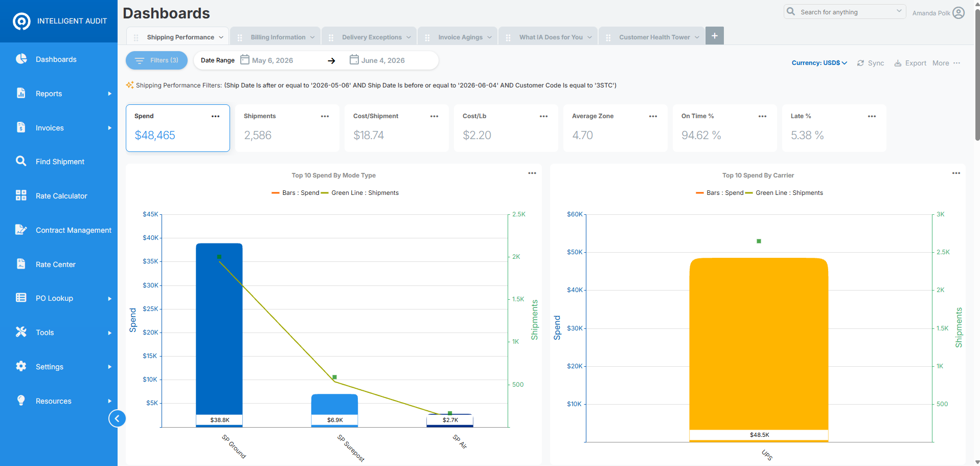Open the Average Zone card options menu
The image size is (980, 466).
653,117
